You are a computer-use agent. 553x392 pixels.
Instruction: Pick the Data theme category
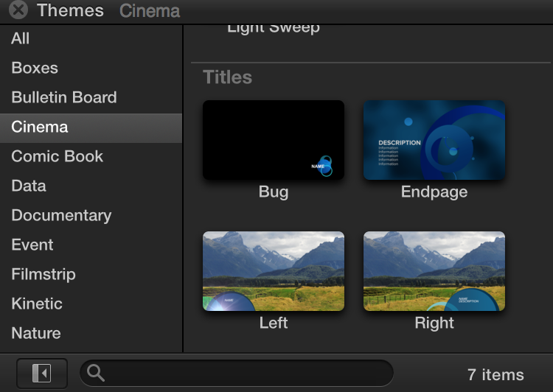(x=29, y=186)
